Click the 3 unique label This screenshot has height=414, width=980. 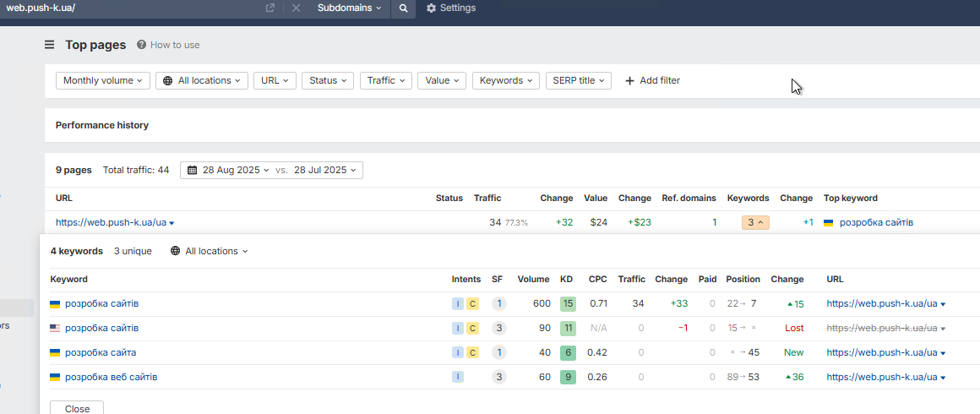[133, 251]
